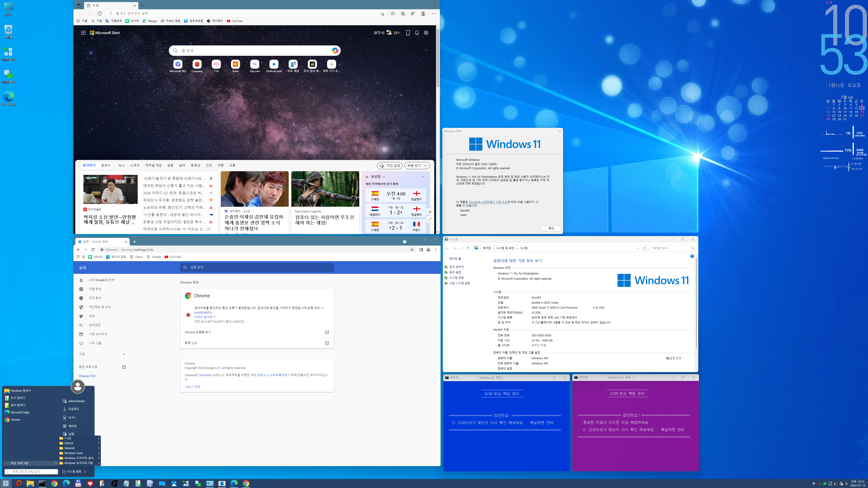Open new tab plus button in Chrome
This screenshot has height=488, width=868.
click(x=134, y=242)
